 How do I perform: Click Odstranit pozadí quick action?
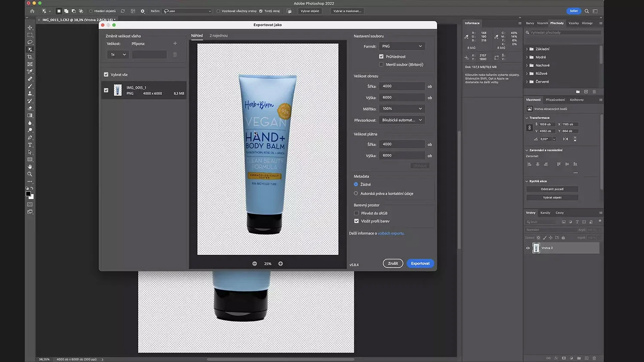(552, 189)
